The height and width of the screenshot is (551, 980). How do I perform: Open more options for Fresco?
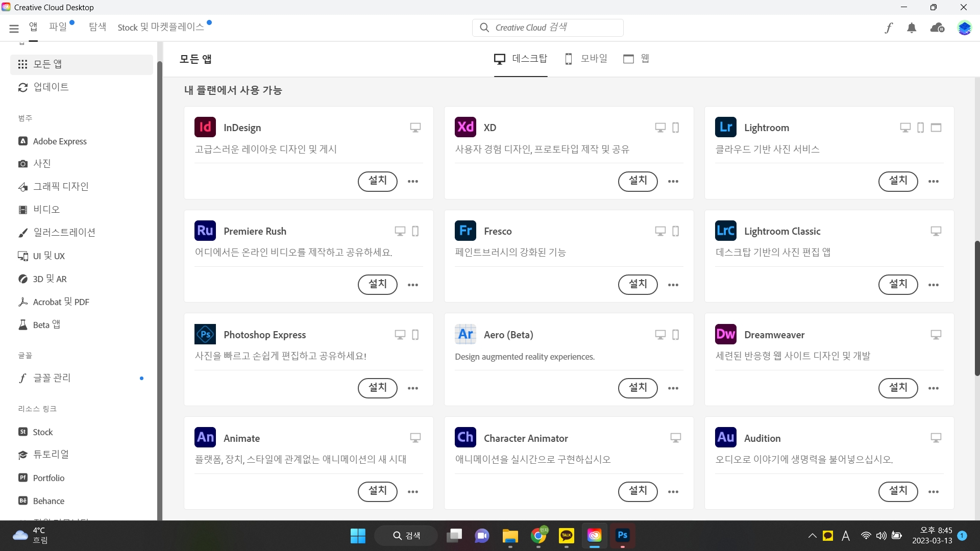(673, 285)
